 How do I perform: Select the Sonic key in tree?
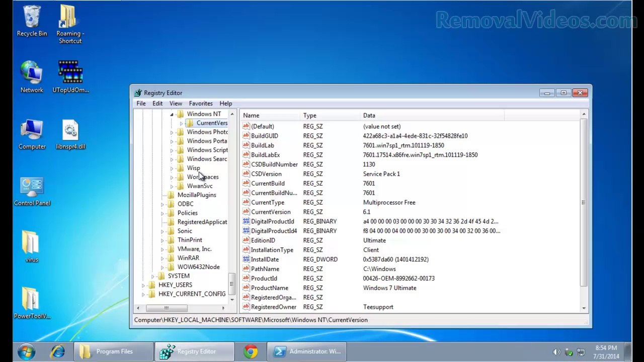tap(185, 231)
